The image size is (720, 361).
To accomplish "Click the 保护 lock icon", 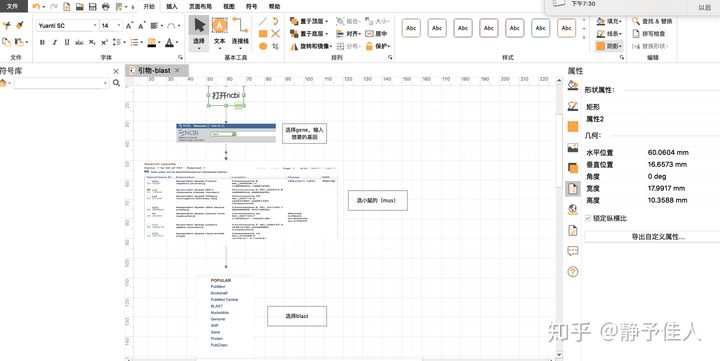I will 369,46.
